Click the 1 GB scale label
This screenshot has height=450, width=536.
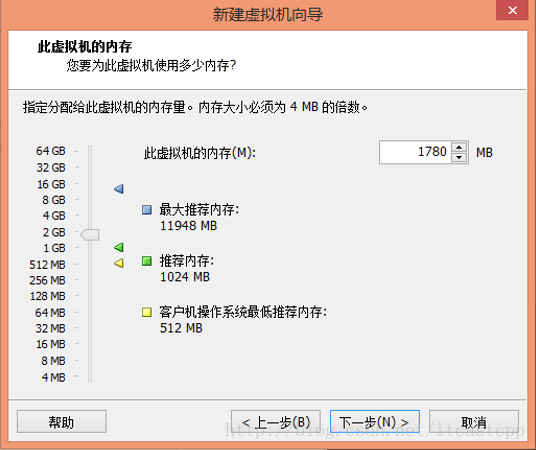[54, 248]
